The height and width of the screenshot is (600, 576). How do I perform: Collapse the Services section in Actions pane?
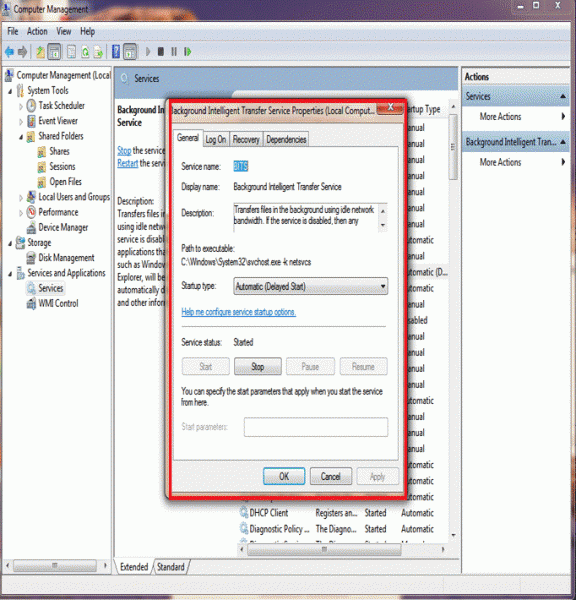(563, 96)
